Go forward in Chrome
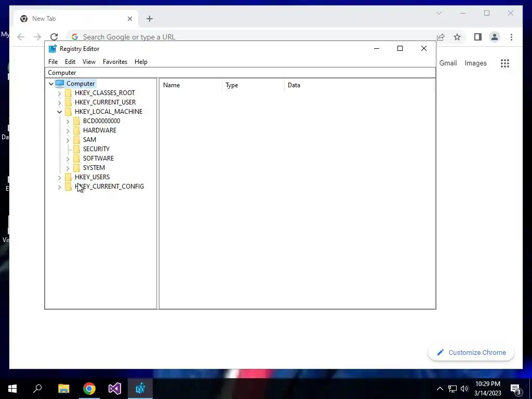This screenshot has width=532, height=399. click(x=37, y=37)
